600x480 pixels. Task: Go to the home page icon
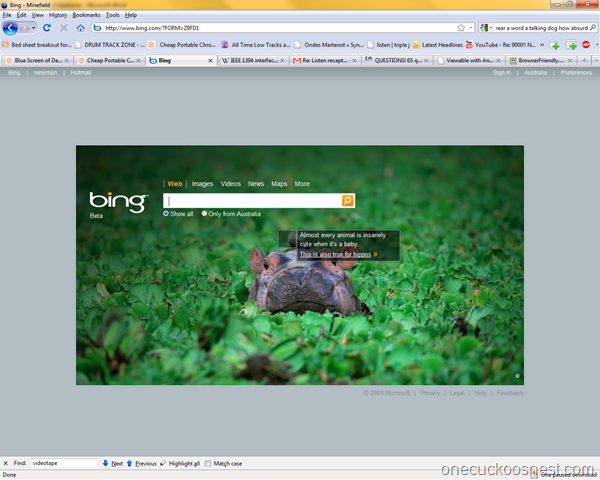tap(80, 28)
